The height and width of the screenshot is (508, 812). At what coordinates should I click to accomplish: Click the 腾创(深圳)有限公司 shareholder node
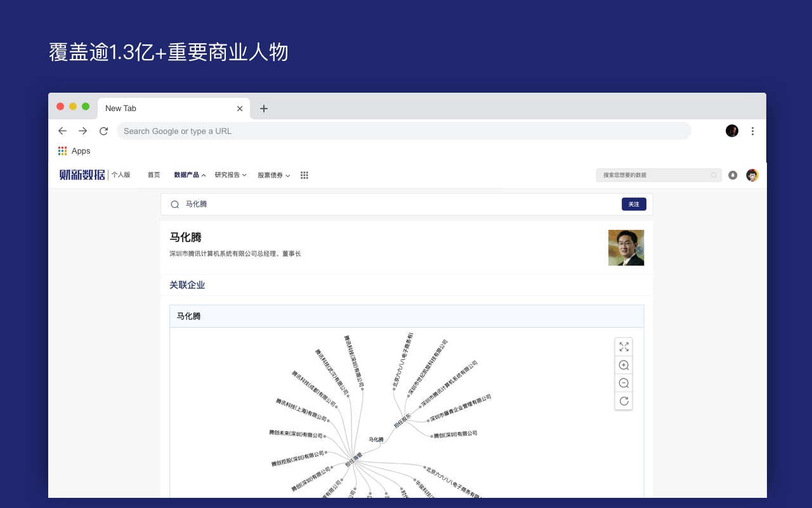pos(455,434)
